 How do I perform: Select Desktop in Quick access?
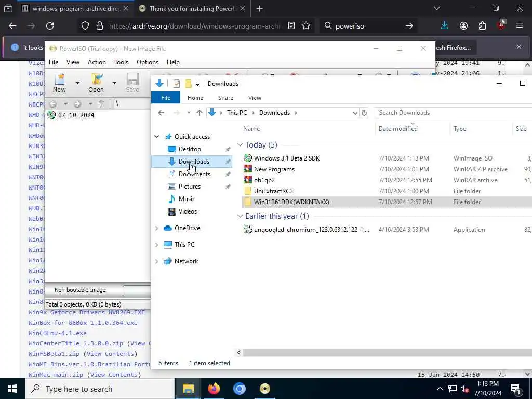tap(190, 149)
